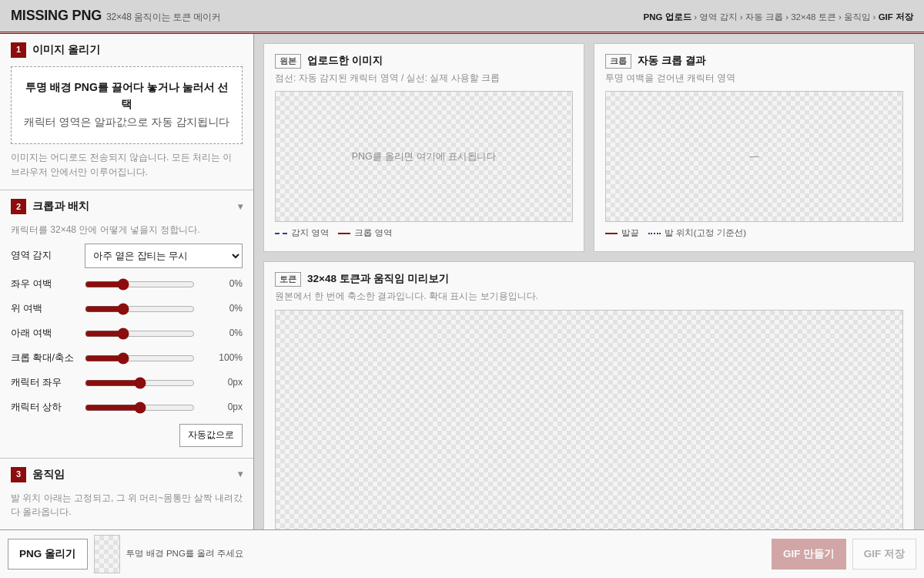Click 'PNG 업로드' in the breadcrumb
The width and height of the screenshot is (924, 578).
click(667, 17)
